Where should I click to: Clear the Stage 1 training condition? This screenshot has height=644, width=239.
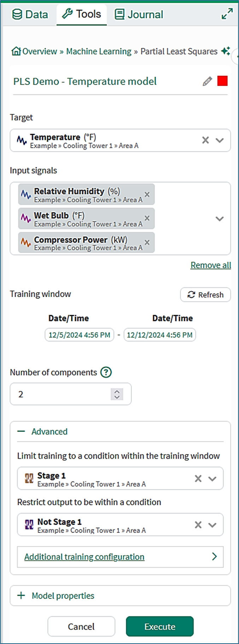coord(198,479)
